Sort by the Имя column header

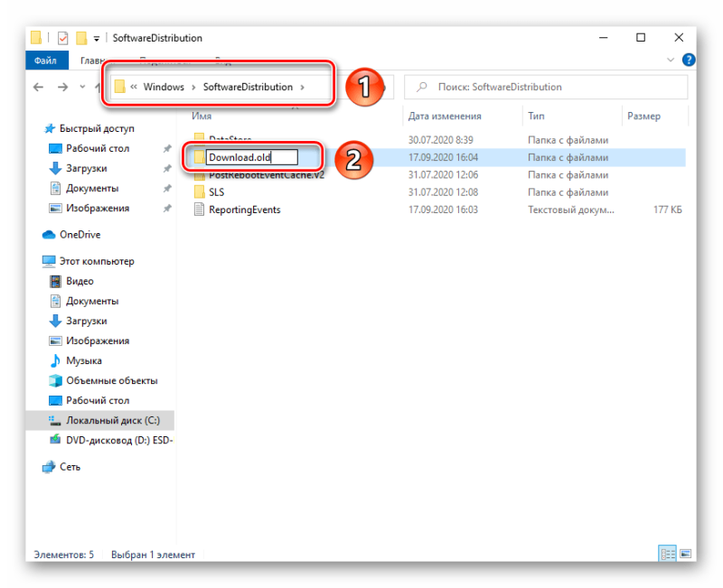tap(202, 117)
